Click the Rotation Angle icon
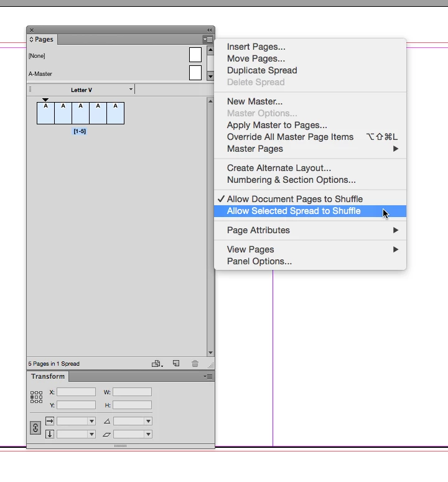 point(106,421)
